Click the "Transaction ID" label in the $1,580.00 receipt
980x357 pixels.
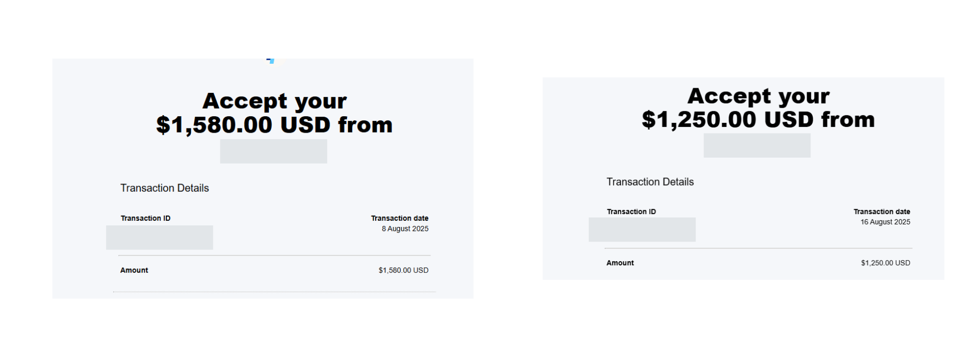pyautogui.click(x=145, y=218)
